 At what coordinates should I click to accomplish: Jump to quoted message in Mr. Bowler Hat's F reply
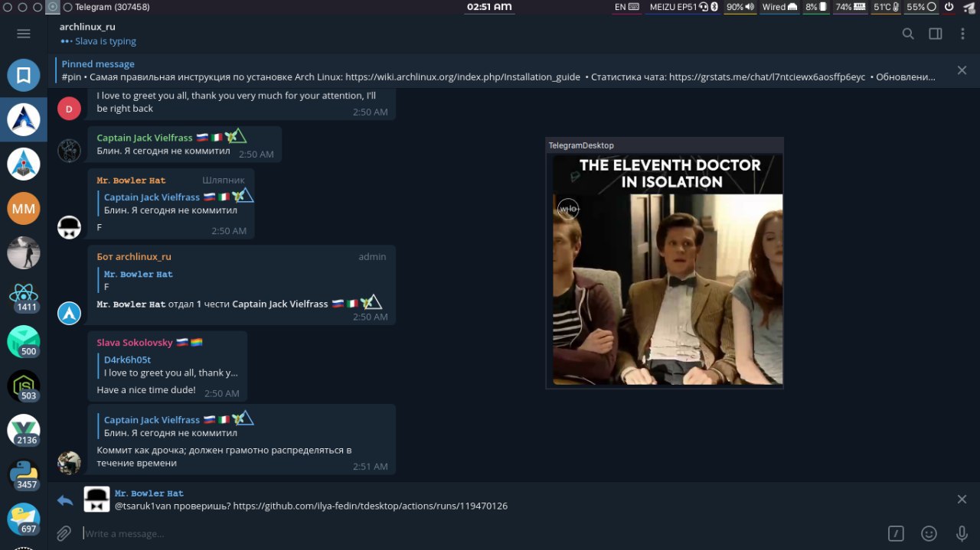(x=175, y=203)
